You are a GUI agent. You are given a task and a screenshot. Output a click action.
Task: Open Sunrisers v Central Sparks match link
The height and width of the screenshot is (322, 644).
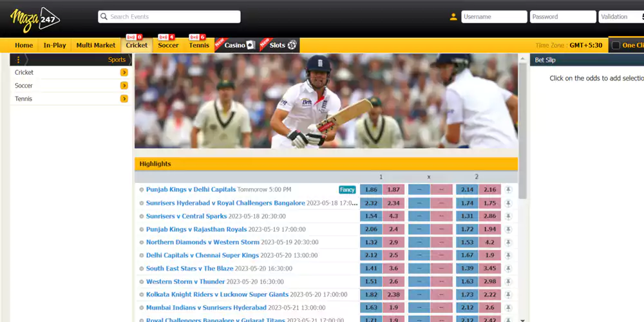(187, 216)
